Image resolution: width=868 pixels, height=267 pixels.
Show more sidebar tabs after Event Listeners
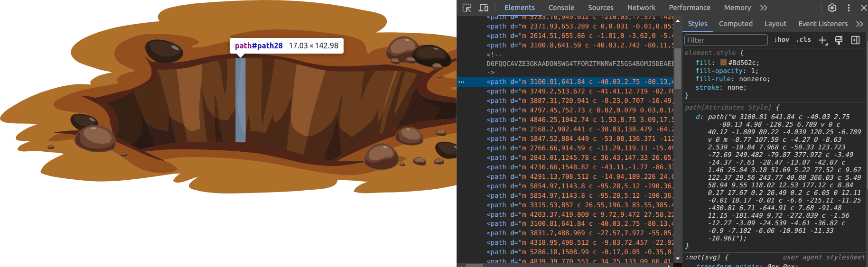click(859, 24)
